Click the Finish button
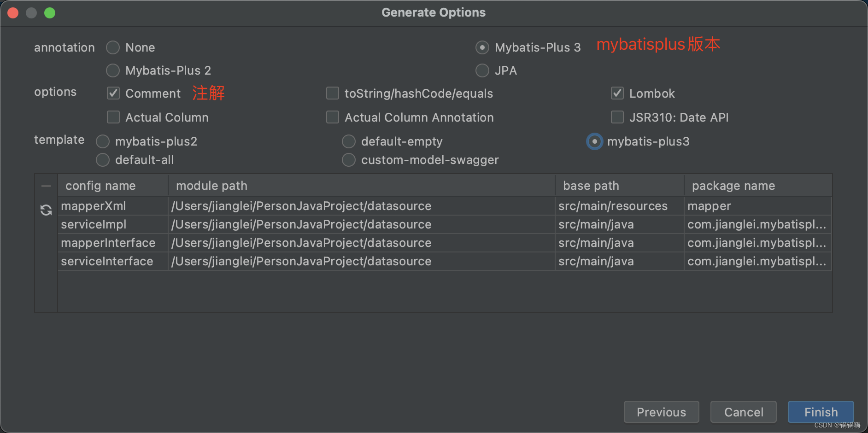 pos(821,412)
